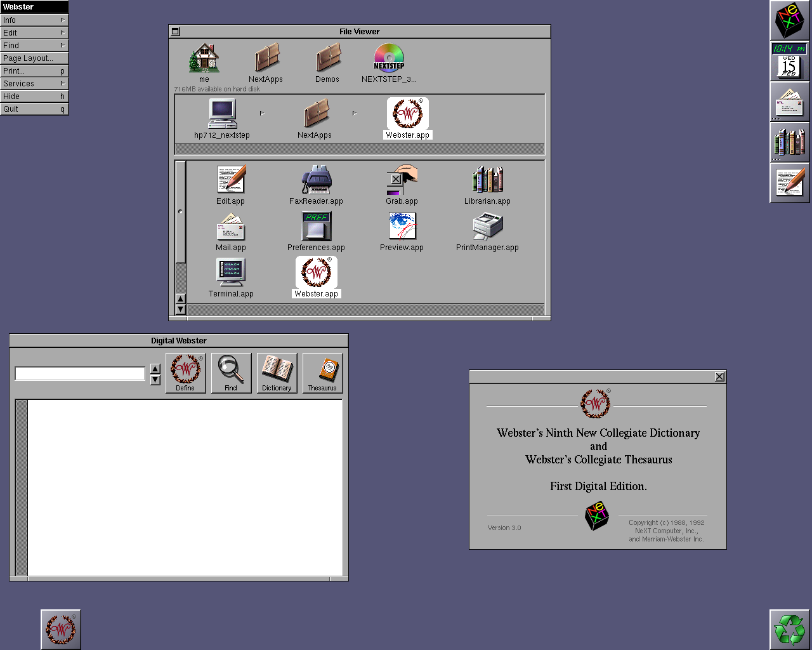Click '716MB available on hard disk' text
This screenshot has height=650, width=812.
coord(217,90)
